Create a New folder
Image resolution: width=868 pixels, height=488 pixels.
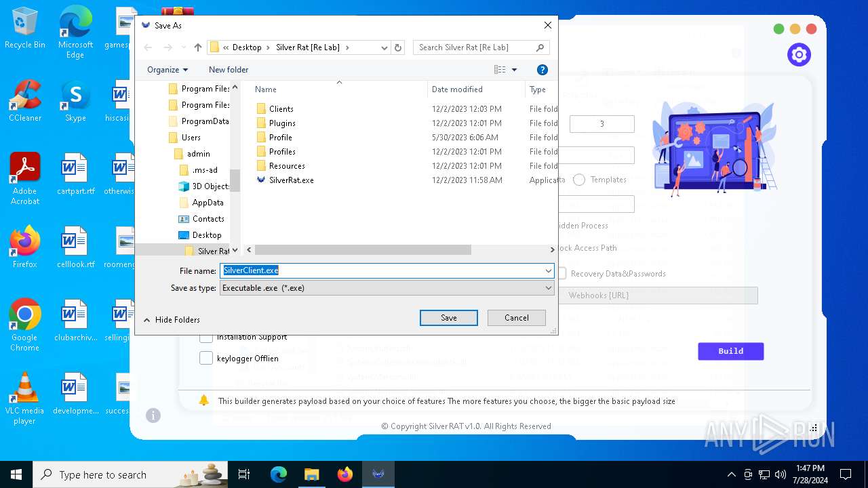point(229,70)
